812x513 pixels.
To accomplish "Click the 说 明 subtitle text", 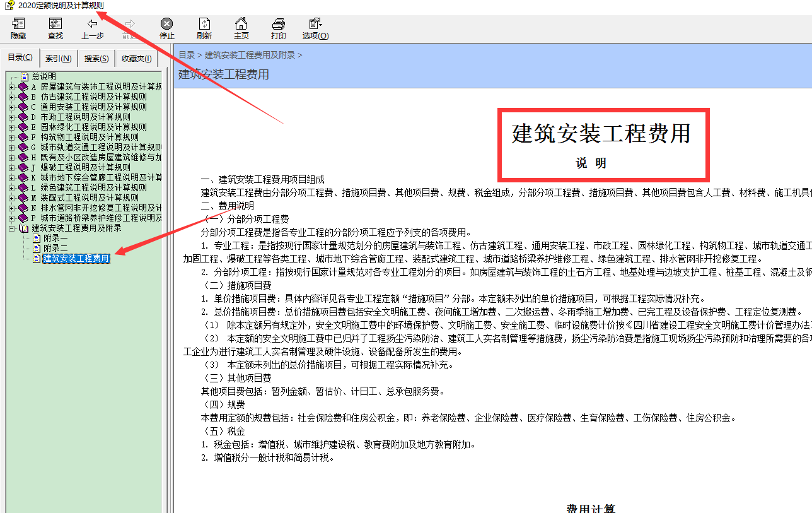I will tap(591, 163).
